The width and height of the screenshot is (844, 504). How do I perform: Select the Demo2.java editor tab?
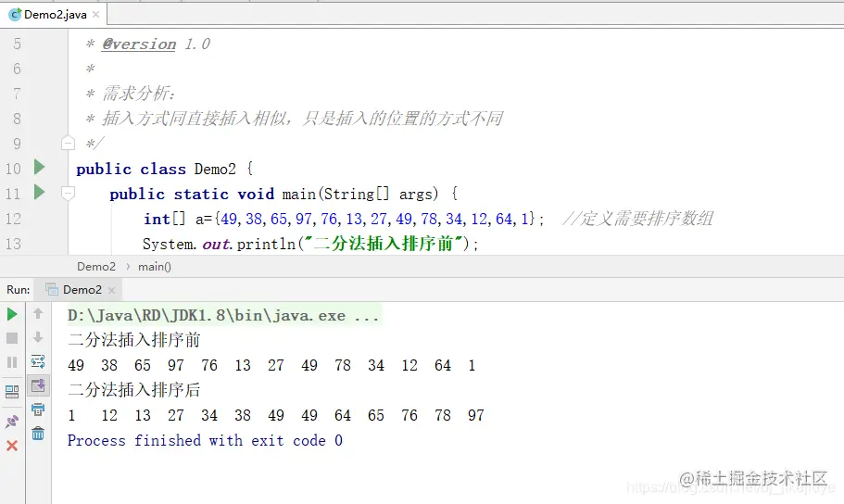tap(56, 15)
